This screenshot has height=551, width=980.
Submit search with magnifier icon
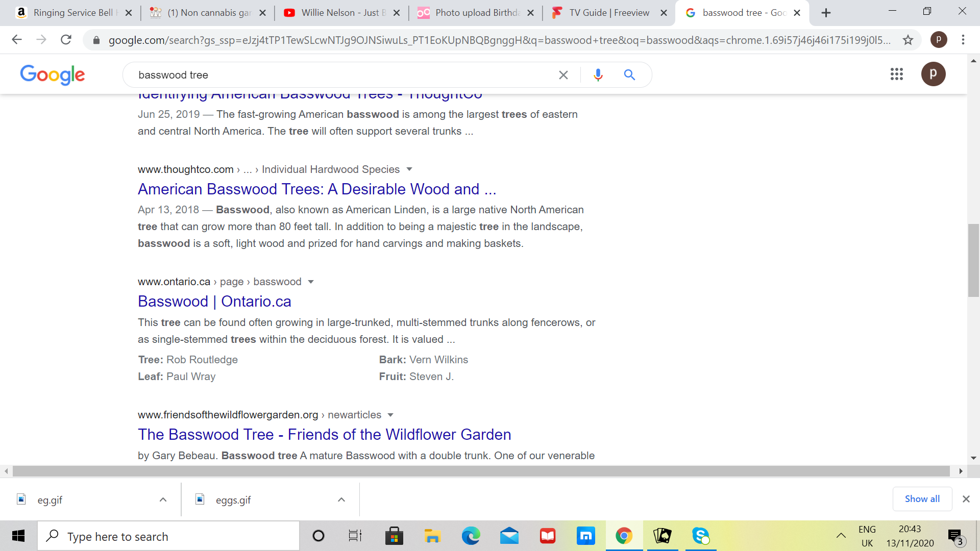629,75
